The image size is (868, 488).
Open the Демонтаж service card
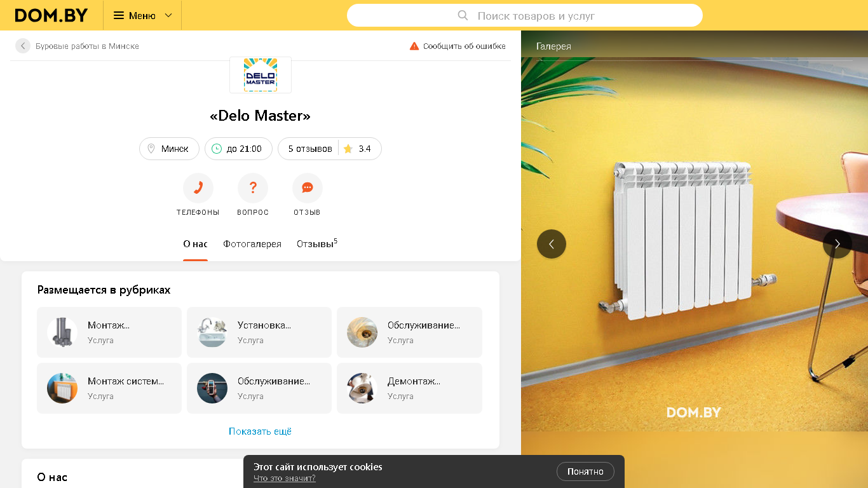(x=409, y=388)
